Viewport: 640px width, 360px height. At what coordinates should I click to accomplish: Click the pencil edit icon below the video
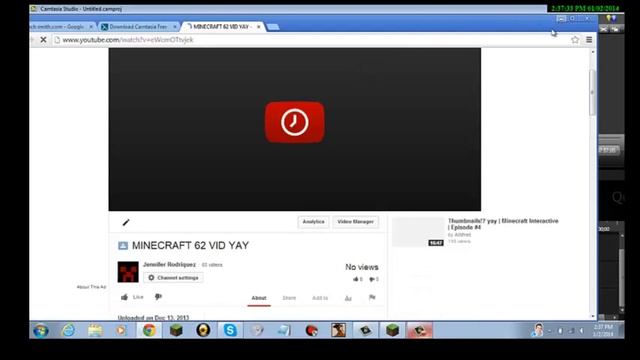[126, 222]
